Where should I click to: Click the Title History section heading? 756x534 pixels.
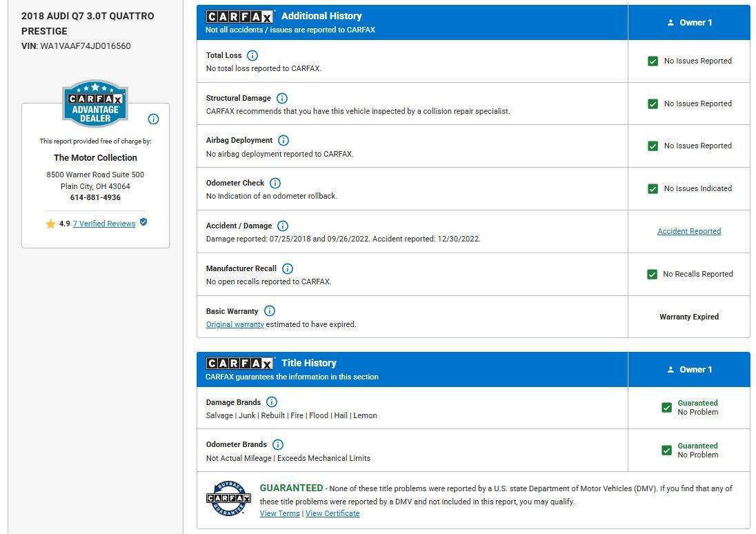pyautogui.click(x=309, y=363)
